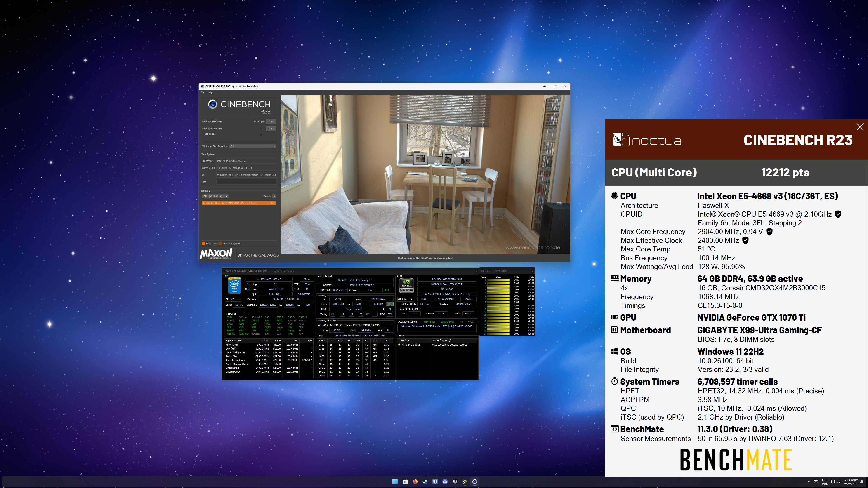The width and height of the screenshot is (868, 488).
Task: Open the File menu in Cinebench
Action: (202, 92)
